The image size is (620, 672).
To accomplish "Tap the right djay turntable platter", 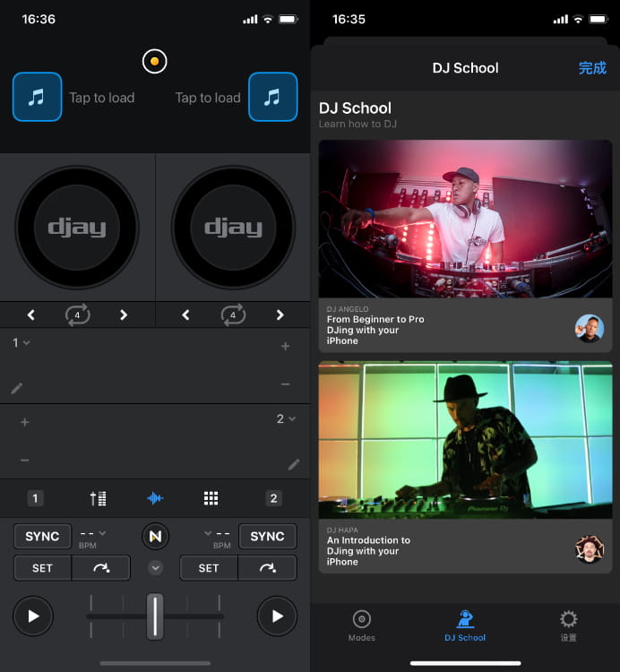I will pyautogui.click(x=233, y=228).
